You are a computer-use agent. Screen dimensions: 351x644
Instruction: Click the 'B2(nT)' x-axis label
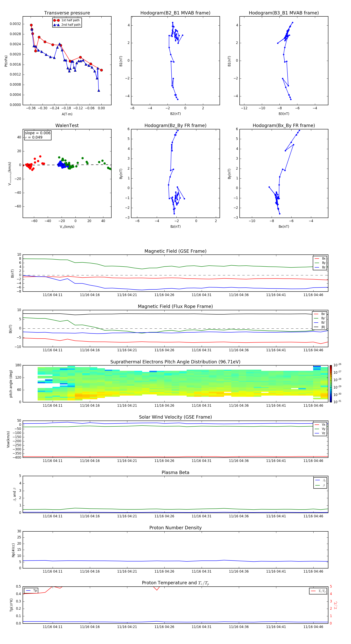(x=175, y=114)
